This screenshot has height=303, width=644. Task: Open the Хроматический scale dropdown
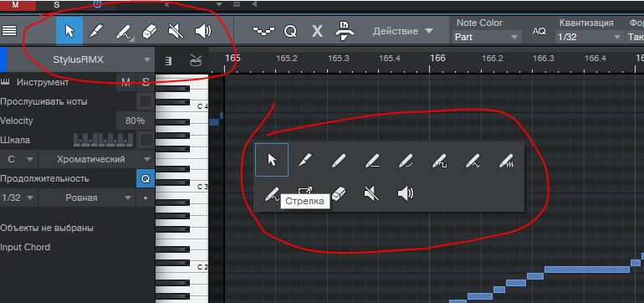coord(96,160)
